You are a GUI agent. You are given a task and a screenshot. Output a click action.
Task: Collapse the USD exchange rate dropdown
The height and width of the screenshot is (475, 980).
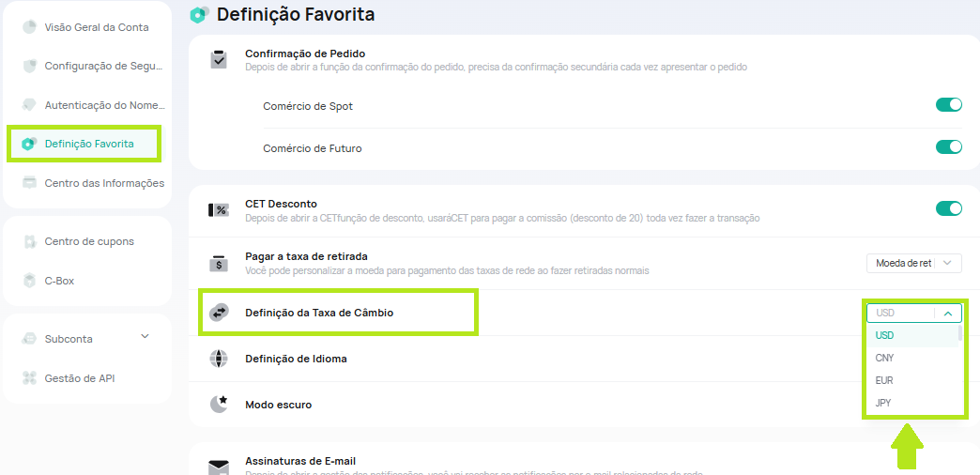pos(913,314)
